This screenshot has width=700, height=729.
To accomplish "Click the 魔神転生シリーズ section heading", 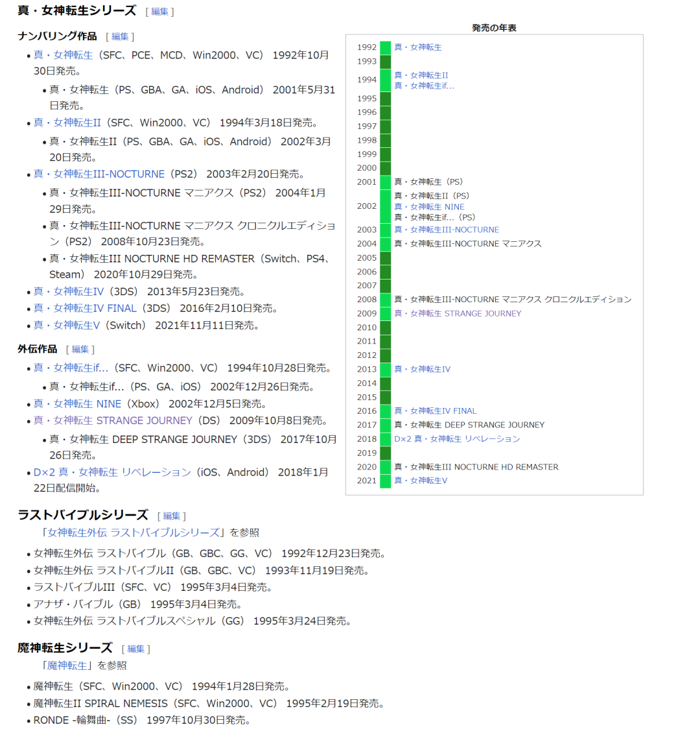I will [65, 648].
